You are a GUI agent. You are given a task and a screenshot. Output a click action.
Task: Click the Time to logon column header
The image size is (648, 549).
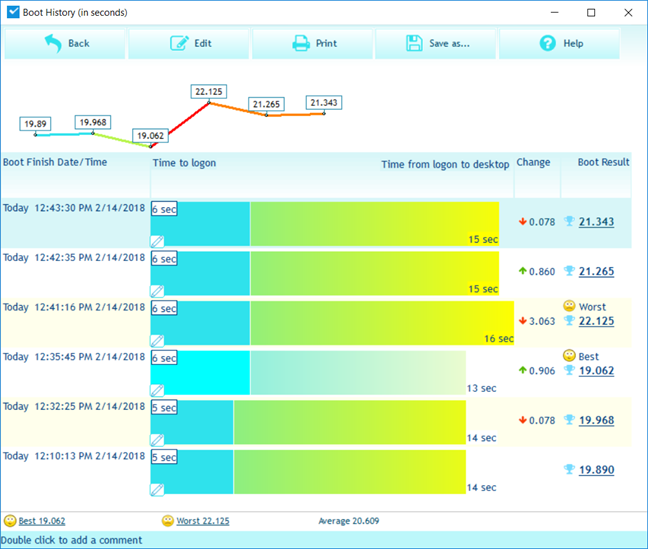click(x=184, y=163)
